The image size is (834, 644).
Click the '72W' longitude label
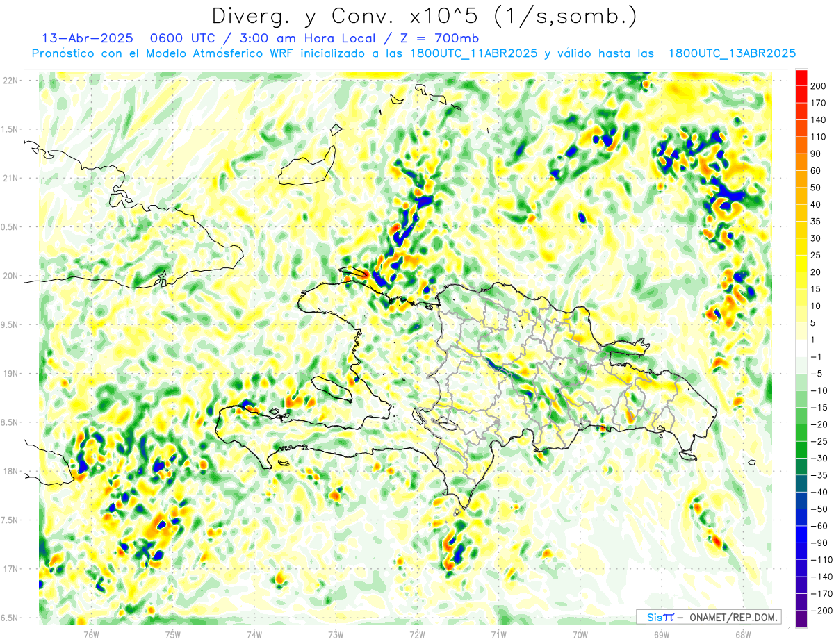[x=417, y=634]
